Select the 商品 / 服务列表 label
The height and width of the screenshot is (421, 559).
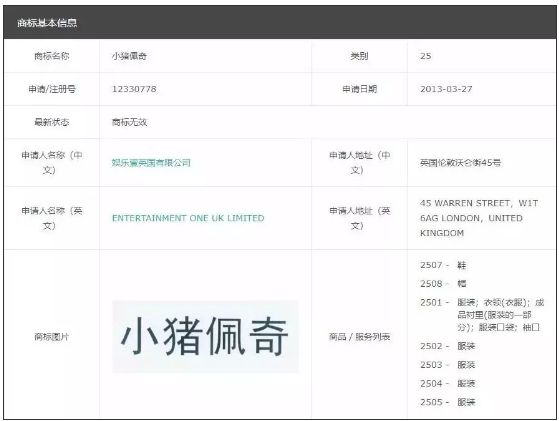[359, 337]
